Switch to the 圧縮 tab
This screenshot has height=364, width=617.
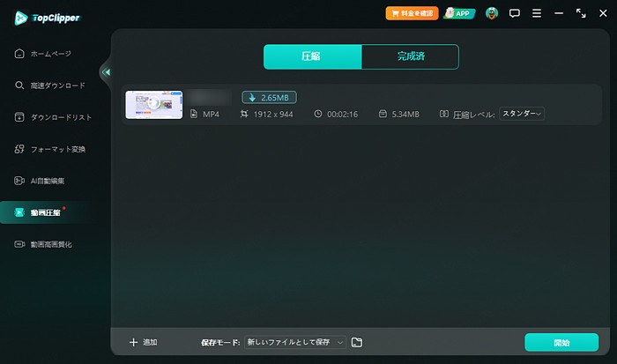tap(312, 56)
